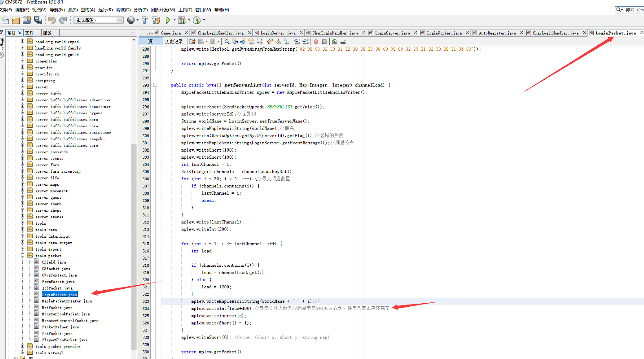Click Stop Macro Recording square icon

324,41
